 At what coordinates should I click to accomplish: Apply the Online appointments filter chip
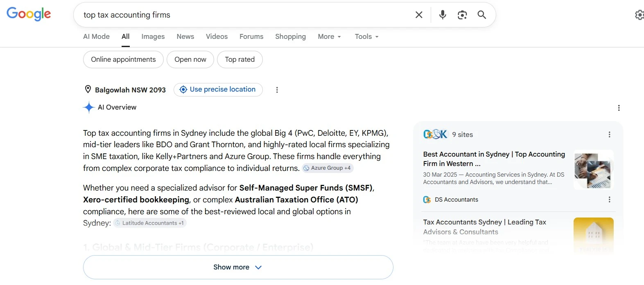tap(123, 59)
